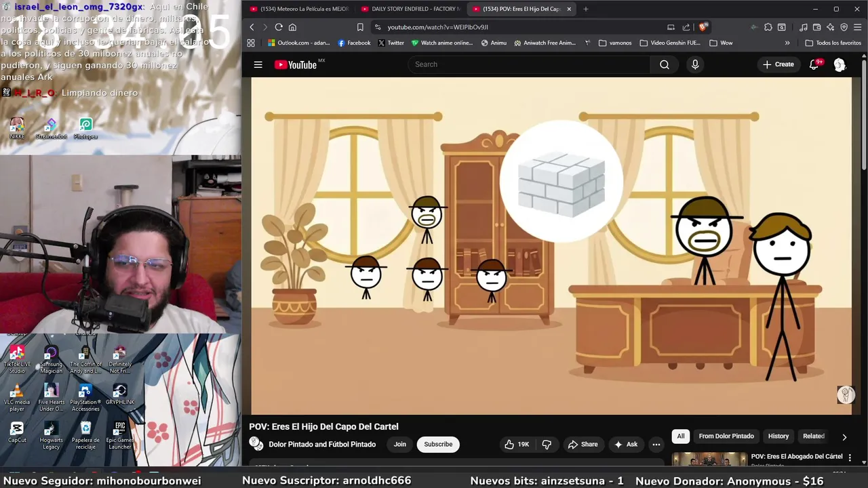Open apps grid icon in bookmarks bar
Viewport: 868px width, 488px height.
(x=251, y=43)
